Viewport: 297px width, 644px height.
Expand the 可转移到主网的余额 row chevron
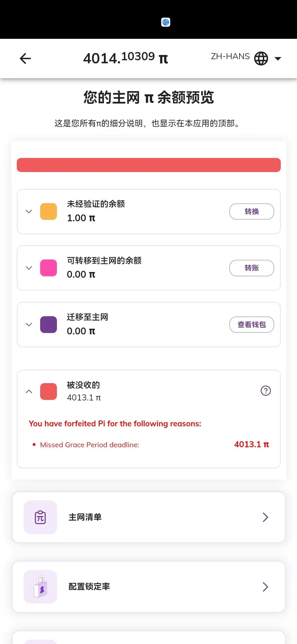(29, 268)
